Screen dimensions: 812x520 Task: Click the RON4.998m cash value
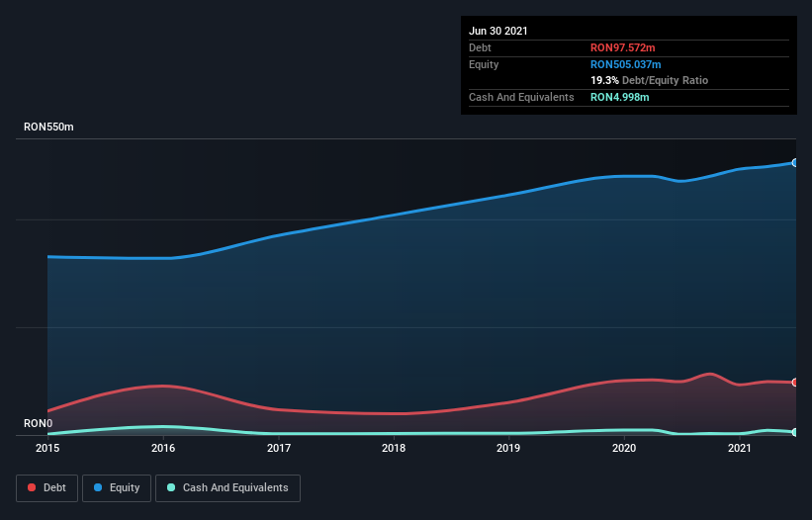pos(620,97)
